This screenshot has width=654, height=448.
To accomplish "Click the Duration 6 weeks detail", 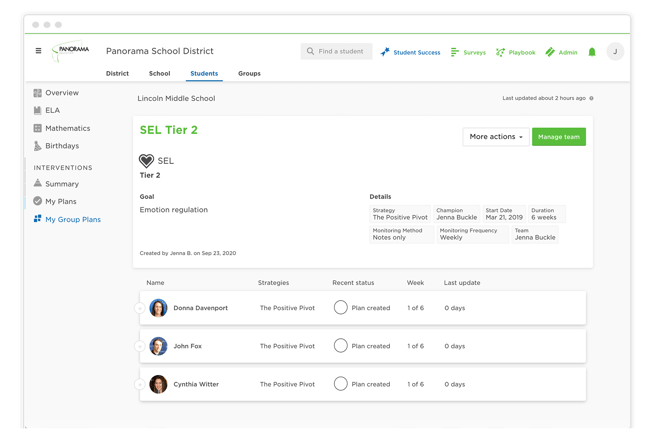I will (547, 214).
